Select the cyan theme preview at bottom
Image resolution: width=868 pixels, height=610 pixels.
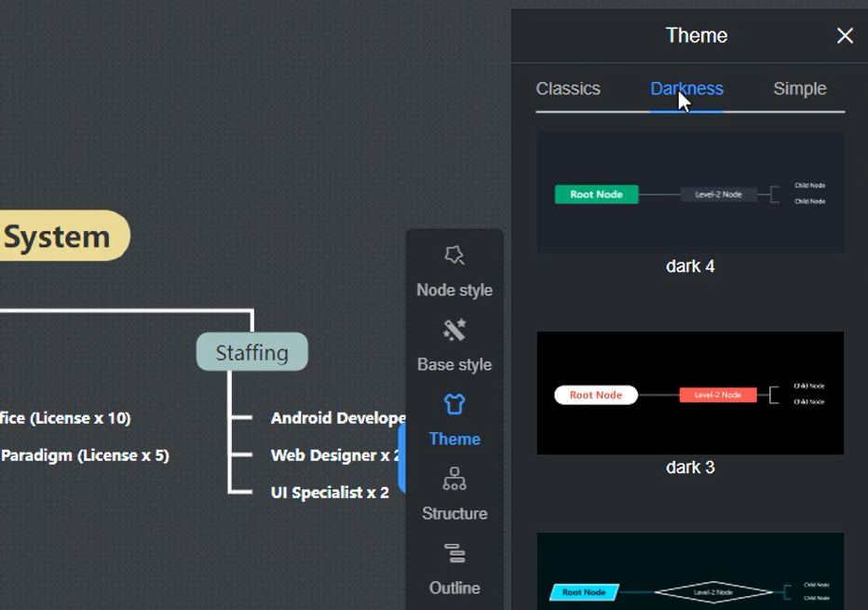pos(689,572)
